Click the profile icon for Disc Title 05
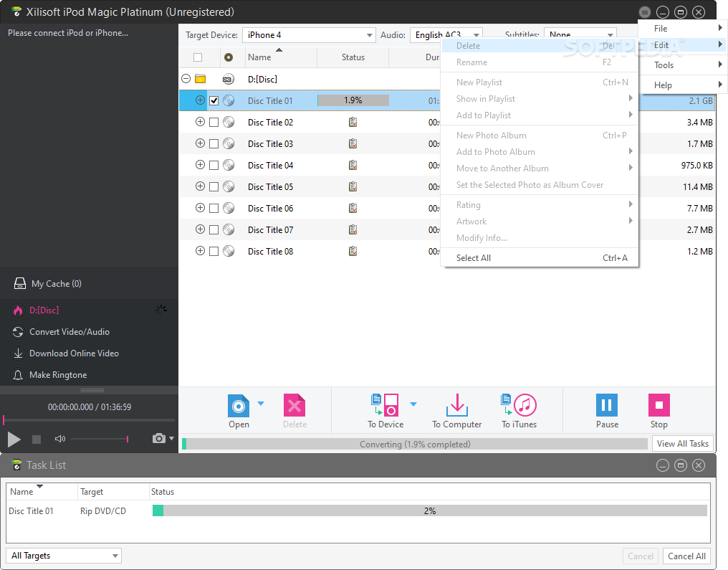The image size is (728, 570). coord(353,186)
